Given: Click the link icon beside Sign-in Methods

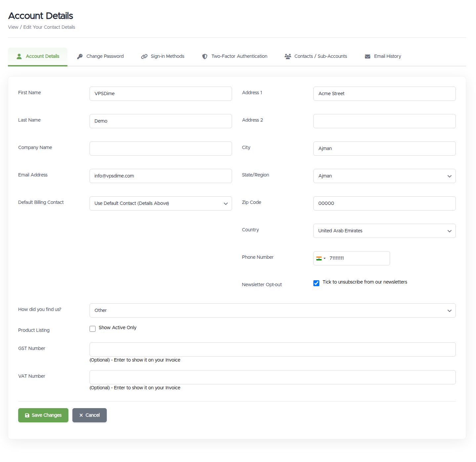Looking at the screenshot, I should pyautogui.click(x=144, y=57).
